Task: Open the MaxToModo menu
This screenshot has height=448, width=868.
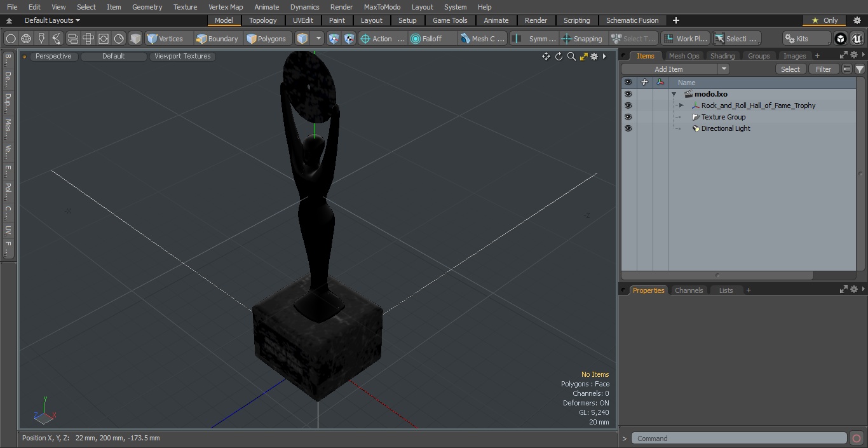Action: point(382,7)
